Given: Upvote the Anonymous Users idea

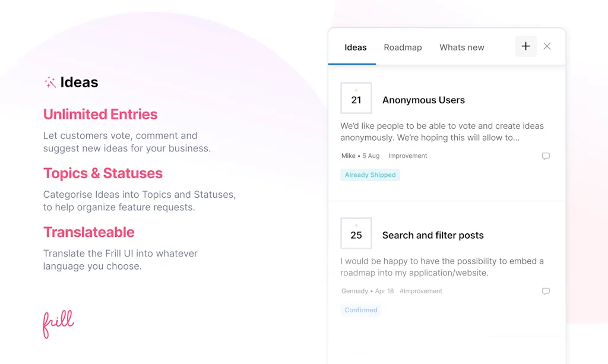Looking at the screenshot, I should click(356, 90).
